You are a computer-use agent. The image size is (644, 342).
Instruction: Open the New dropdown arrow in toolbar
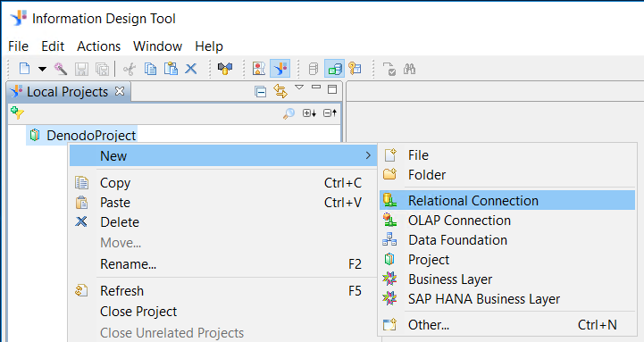tap(42, 69)
